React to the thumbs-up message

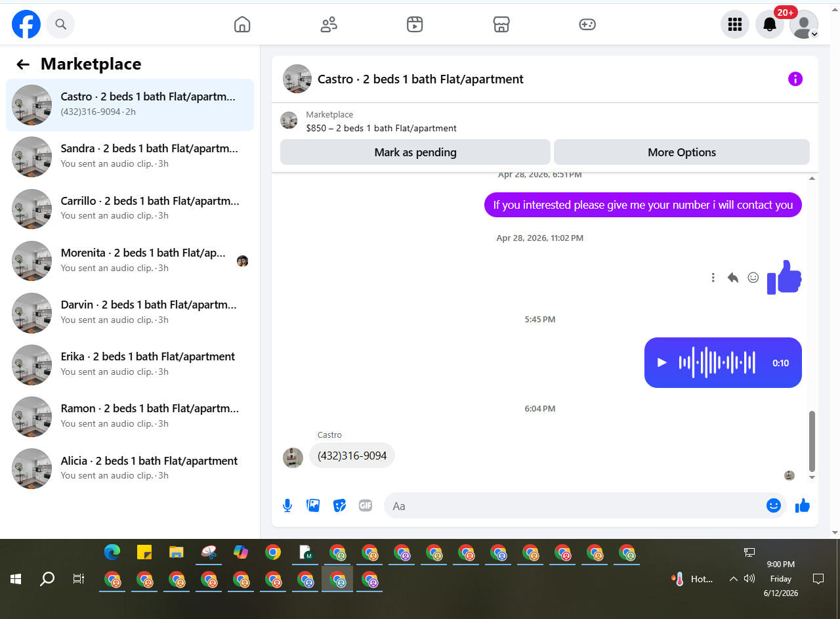(753, 278)
